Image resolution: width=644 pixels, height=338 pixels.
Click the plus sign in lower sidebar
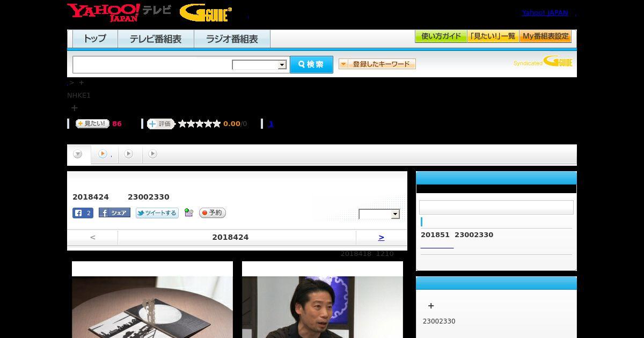431,306
